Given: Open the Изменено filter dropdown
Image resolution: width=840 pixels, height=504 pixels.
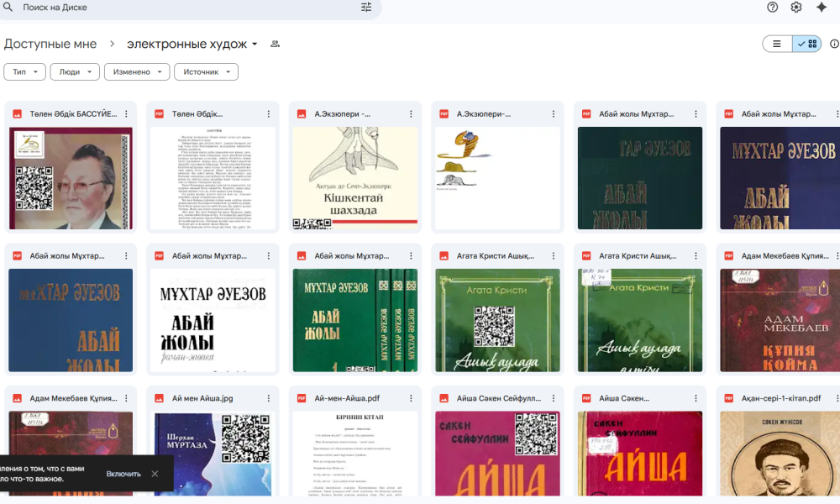Looking at the screenshot, I should click(137, 72).
